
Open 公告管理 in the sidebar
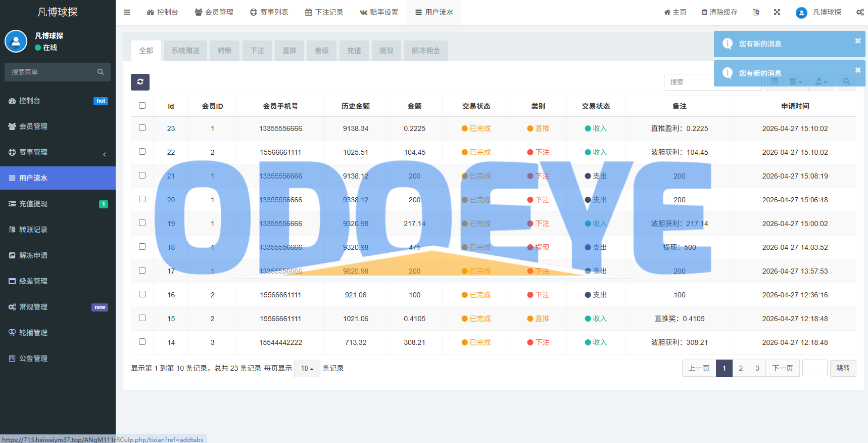(58, 359)
